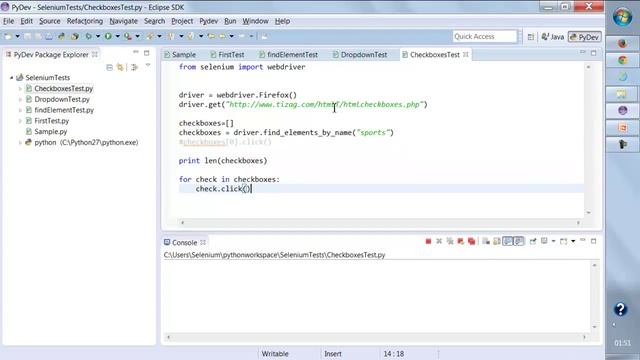Focus the Quick Access search field
Viewport: 640px width, 360px height.
click(x=484, y=36)
